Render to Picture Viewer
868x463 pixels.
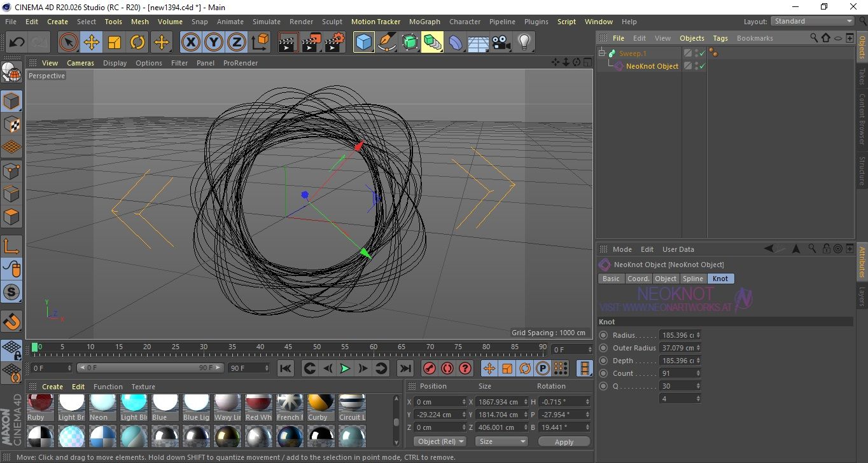pos(311,43)
